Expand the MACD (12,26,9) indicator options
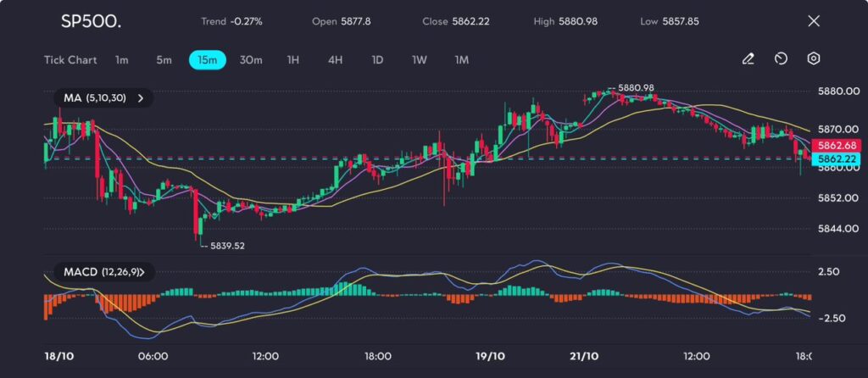The height and width of the screenshot is (378, 868). 141,272
